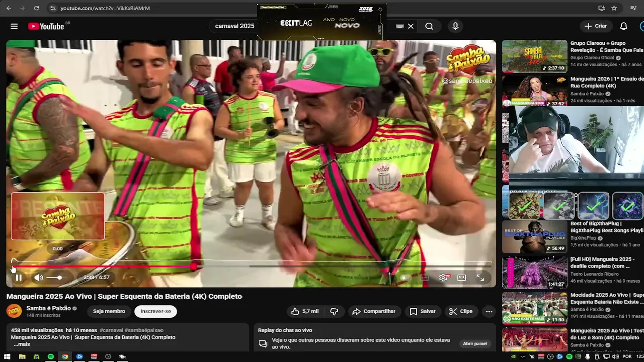Dislike the video
The width and height of the screenshot is (644, 362).
[334, 311]
